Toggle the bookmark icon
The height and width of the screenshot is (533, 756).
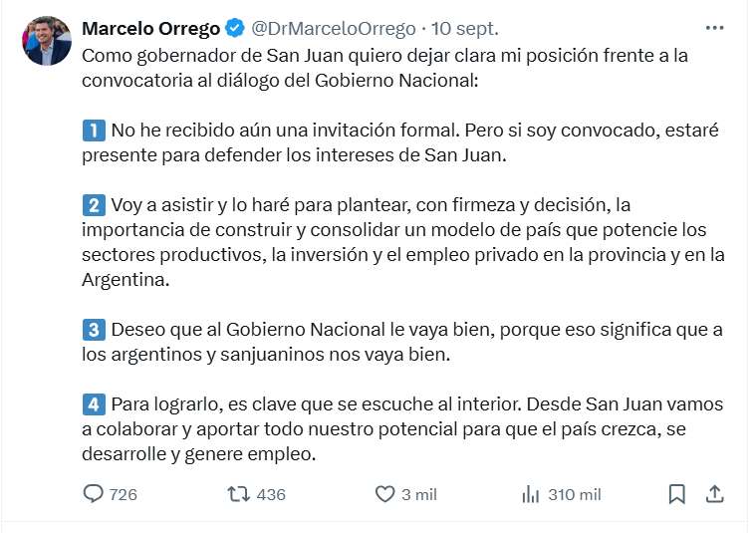676,494
